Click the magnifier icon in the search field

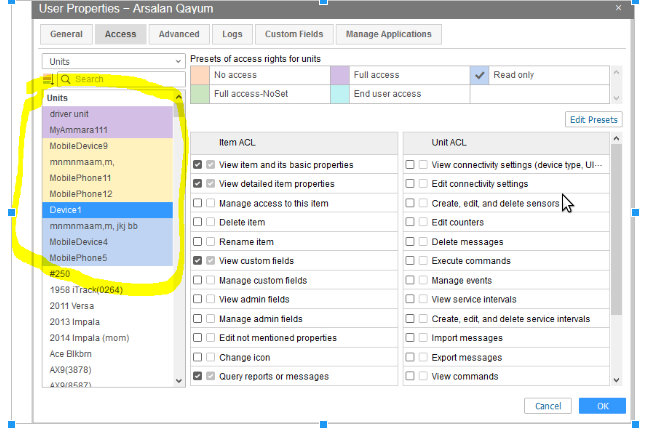65,79
